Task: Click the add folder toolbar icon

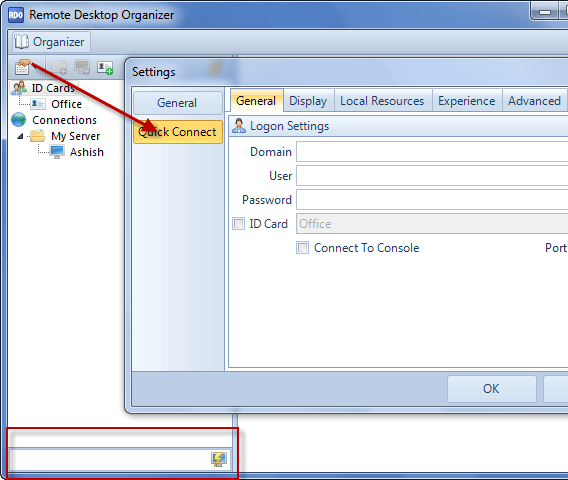Action: [59, 67]
